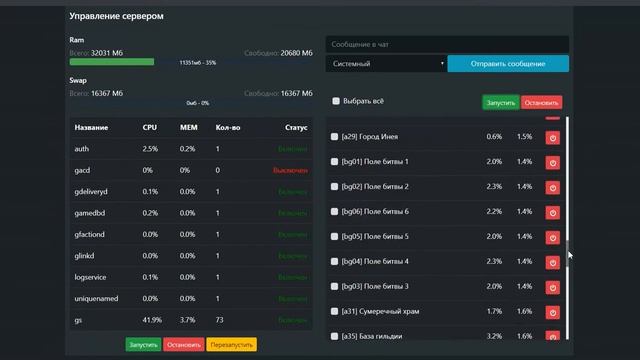Select the gamedbd service row name
The width and height of the screenshot is (640, 360).
pos(90,213)
